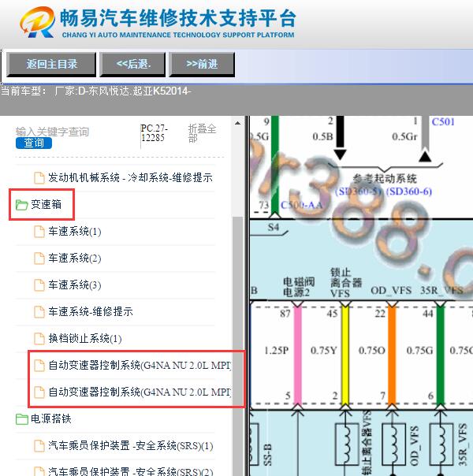Click the blue 查询 search button
The height and width of the screenshot is (476, 473).
click(x=34, y=143)
